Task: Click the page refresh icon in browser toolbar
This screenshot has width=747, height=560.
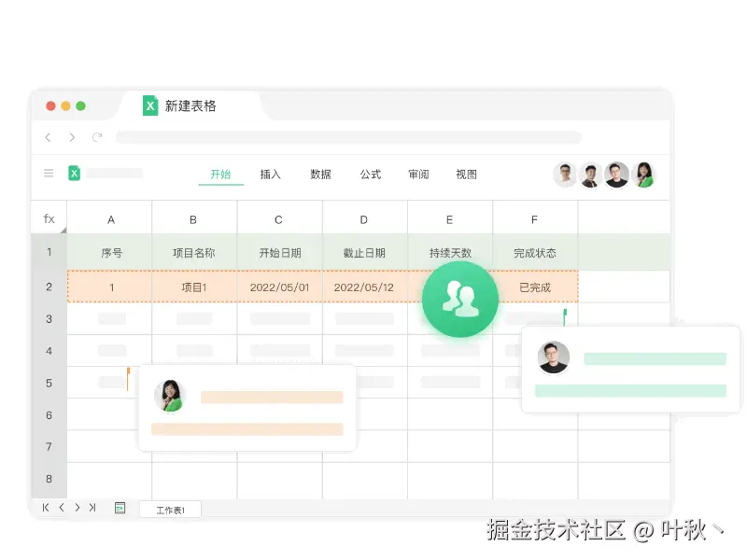Action: click(x=97, y=136)
